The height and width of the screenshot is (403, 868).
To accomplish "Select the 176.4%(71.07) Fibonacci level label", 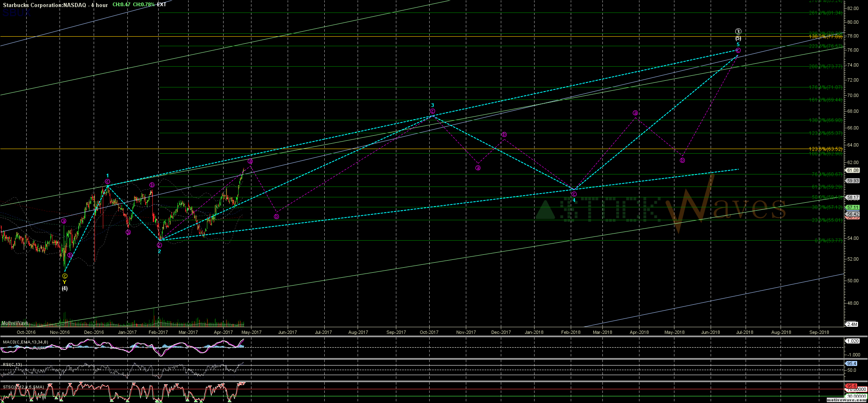I will pyautogui.click(x=826, y=87).
